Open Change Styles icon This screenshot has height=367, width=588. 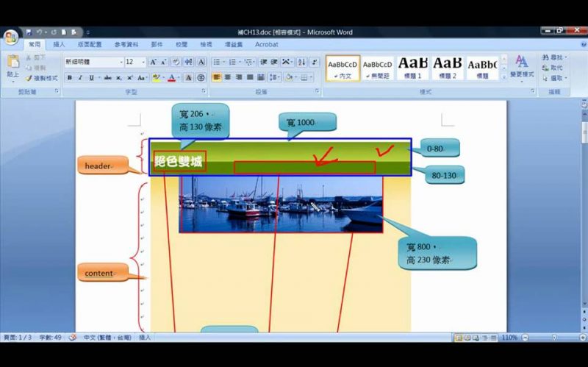tap(522, 65)
